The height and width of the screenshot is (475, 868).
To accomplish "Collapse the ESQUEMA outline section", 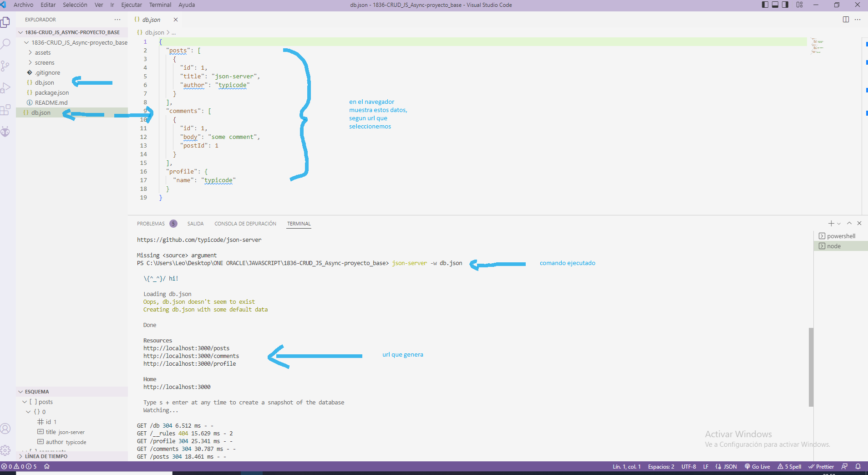I will [x=72, y=392].
